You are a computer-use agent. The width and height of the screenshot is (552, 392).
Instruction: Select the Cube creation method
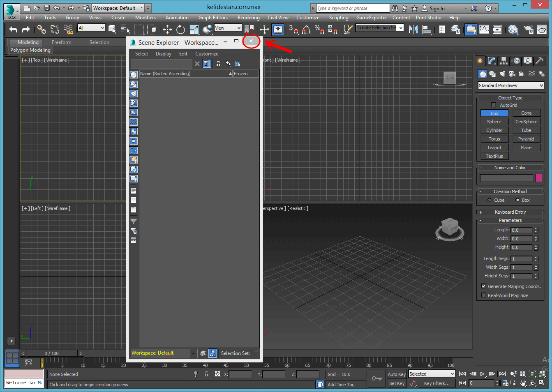click(490, 200)
